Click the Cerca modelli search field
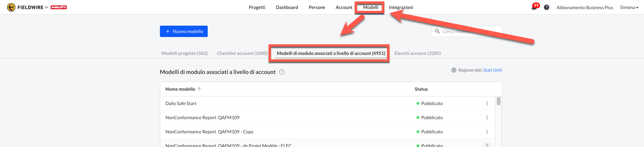 [470, 31]
